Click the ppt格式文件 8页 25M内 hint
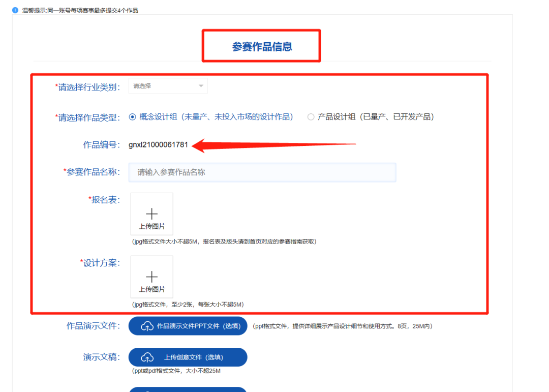Screen dimensions: 549x392 [343, 326]
